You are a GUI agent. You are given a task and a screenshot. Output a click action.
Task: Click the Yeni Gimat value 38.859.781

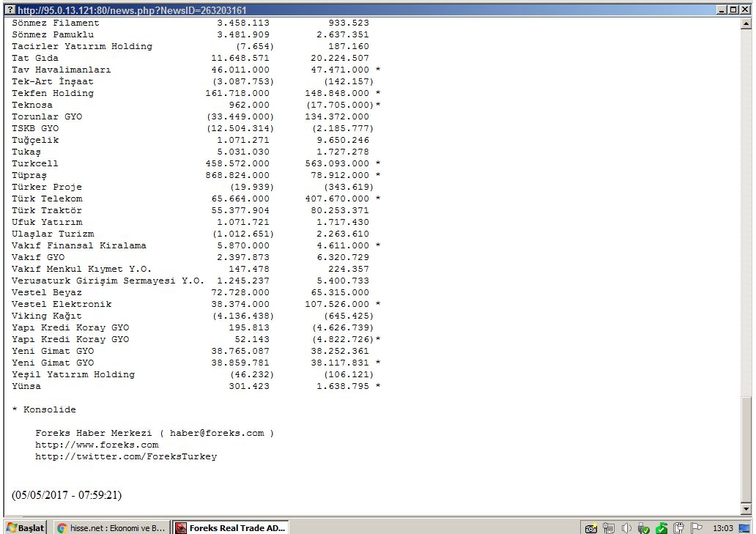pyautogui.click(x=240, y=363)
